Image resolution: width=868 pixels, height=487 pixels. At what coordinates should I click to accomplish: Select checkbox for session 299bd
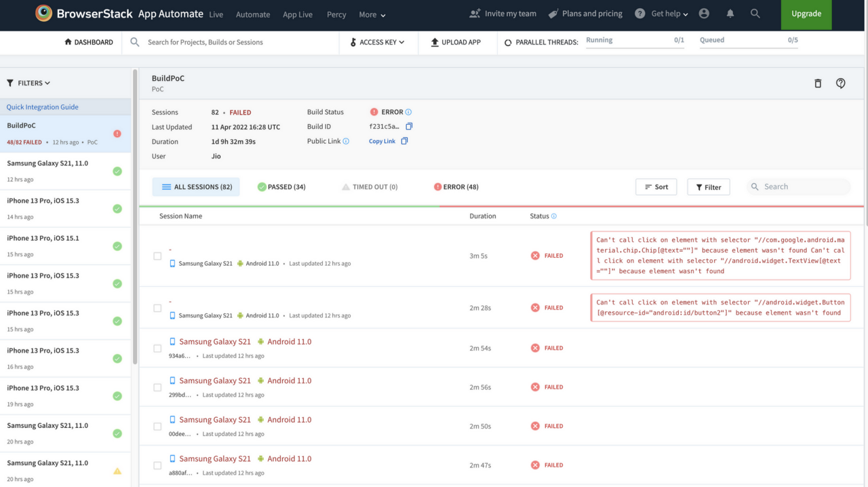tap(157, 388)
